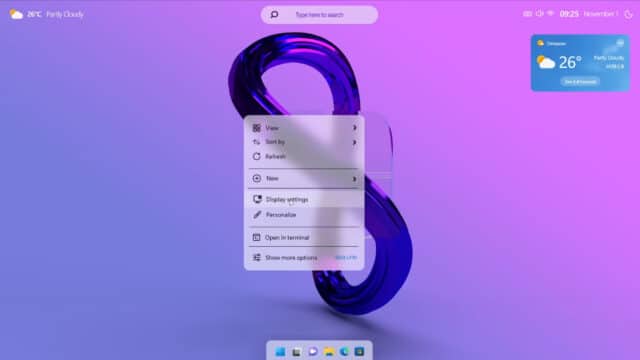Screen dimensions: 640x360
Task: Open the volume control in the top bar
Action: pos(540,14)
